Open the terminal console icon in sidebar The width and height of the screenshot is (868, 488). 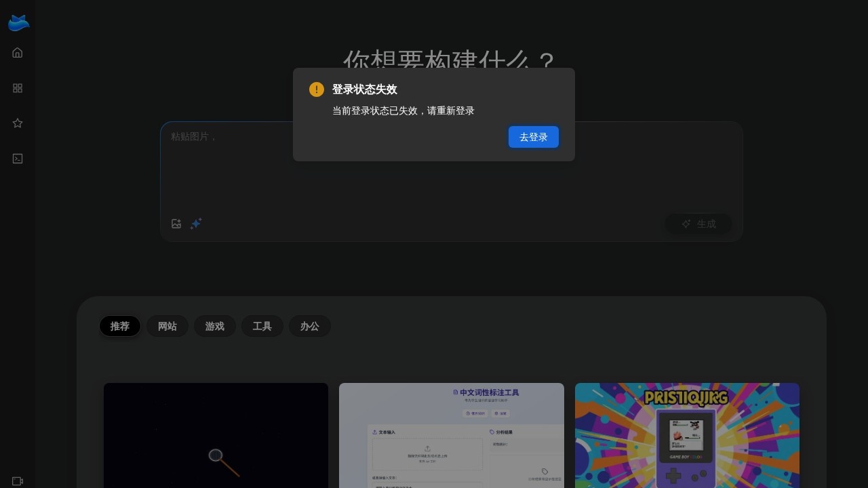18,159
